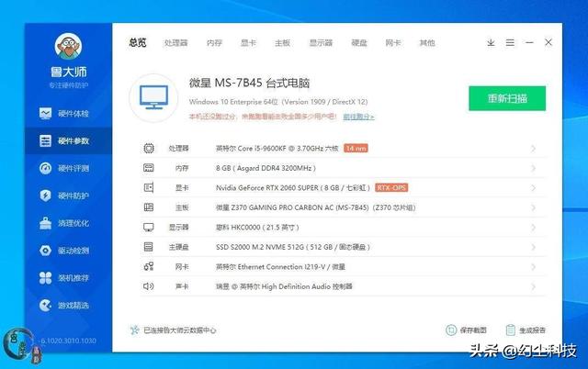The width and height of the screenshot is (588, 369).
Task: Click the 生成报告 generate report icon
Action: click(511, 330)
